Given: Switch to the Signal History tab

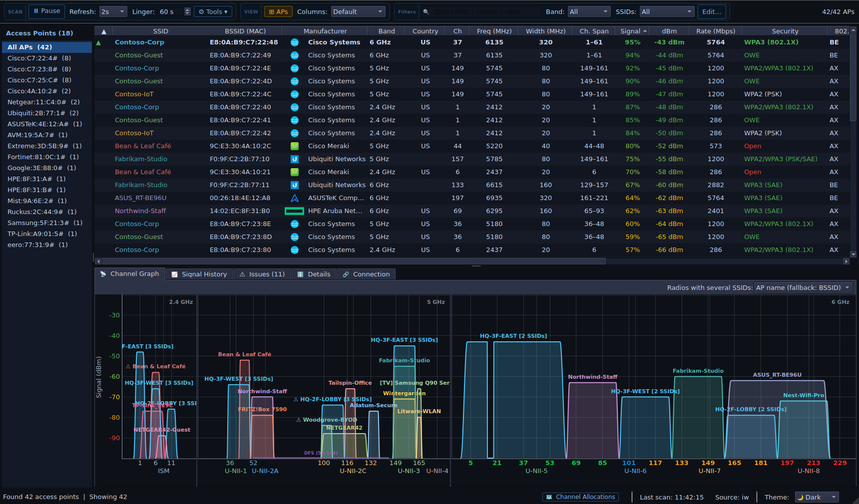Looking at the screenshot, I should tap(199, 274).
